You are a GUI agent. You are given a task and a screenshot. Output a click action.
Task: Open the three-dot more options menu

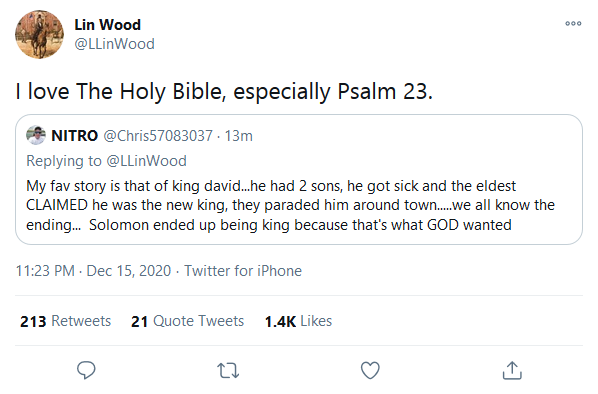pyautogui.click(x=573, y=24)
